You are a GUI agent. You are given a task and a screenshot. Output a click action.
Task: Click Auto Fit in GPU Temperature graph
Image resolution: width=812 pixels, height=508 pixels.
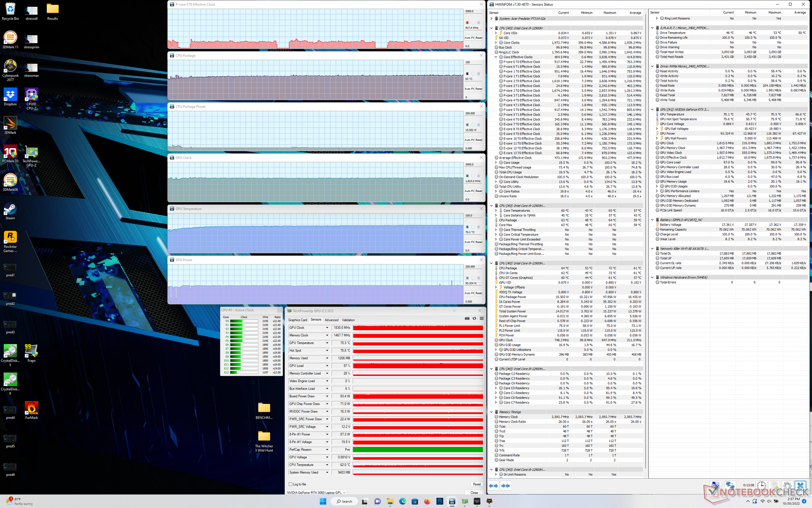[x=469, y=242]
